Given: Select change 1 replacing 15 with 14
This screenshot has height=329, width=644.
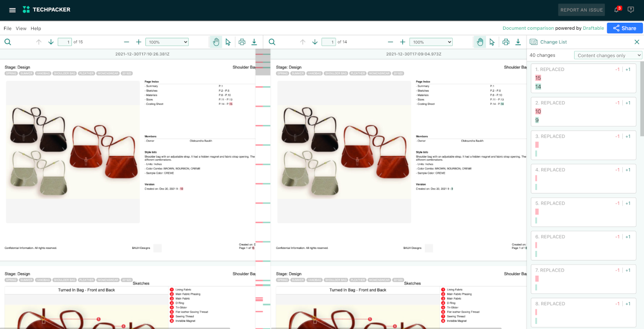Looking at the screenshot, I should pyautogui.click(x=584, y=78).
